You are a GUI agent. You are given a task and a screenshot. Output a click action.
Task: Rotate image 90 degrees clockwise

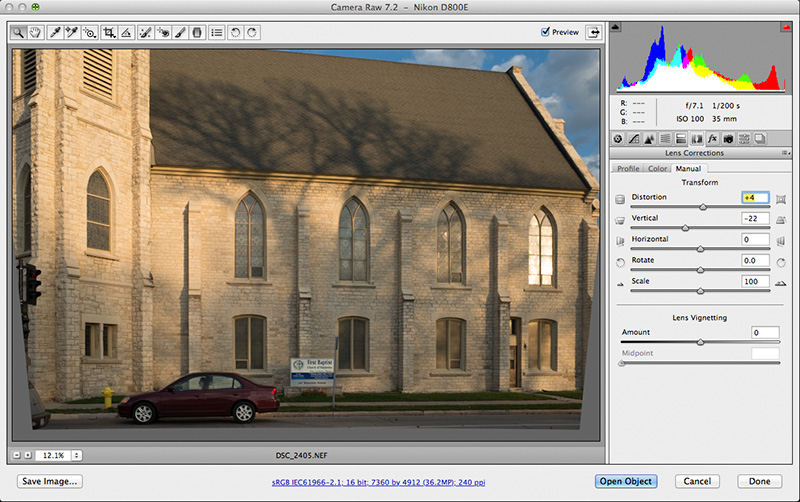point(252,32)
